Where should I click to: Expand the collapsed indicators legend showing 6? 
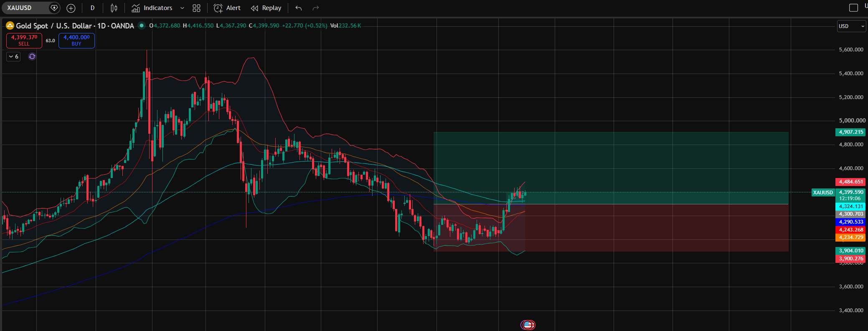(x=13, y=56)
